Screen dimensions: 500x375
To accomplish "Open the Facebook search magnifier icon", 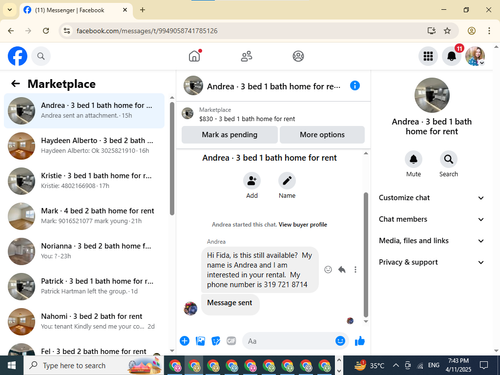I will [x=41, y=56].
